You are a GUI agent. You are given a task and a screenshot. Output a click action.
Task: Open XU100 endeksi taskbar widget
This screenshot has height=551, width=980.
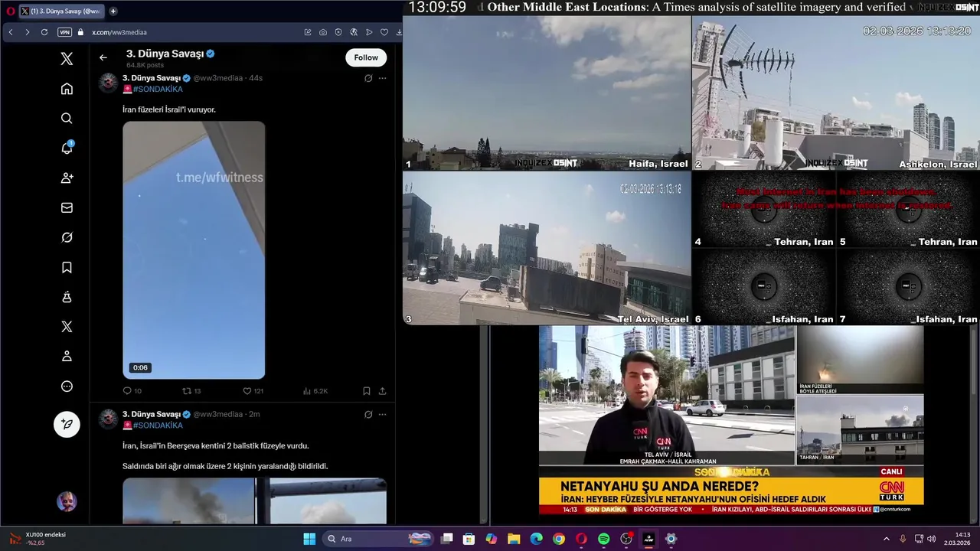[38, 539]
